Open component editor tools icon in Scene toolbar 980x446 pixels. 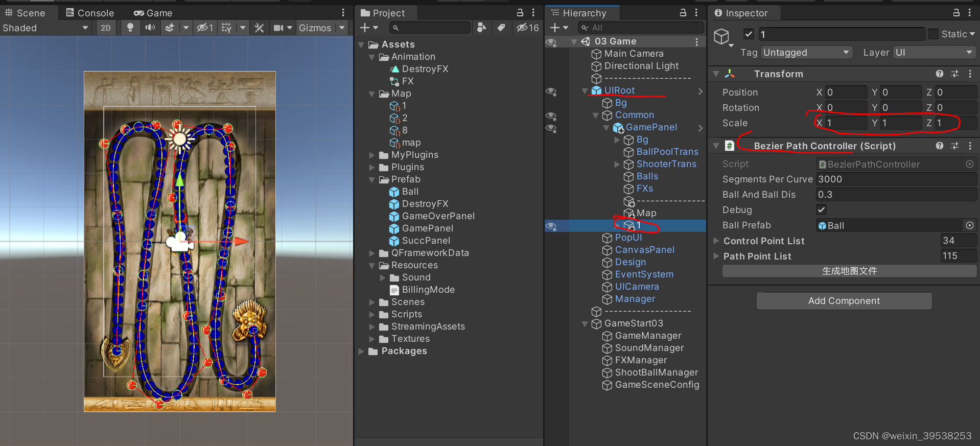259,28
